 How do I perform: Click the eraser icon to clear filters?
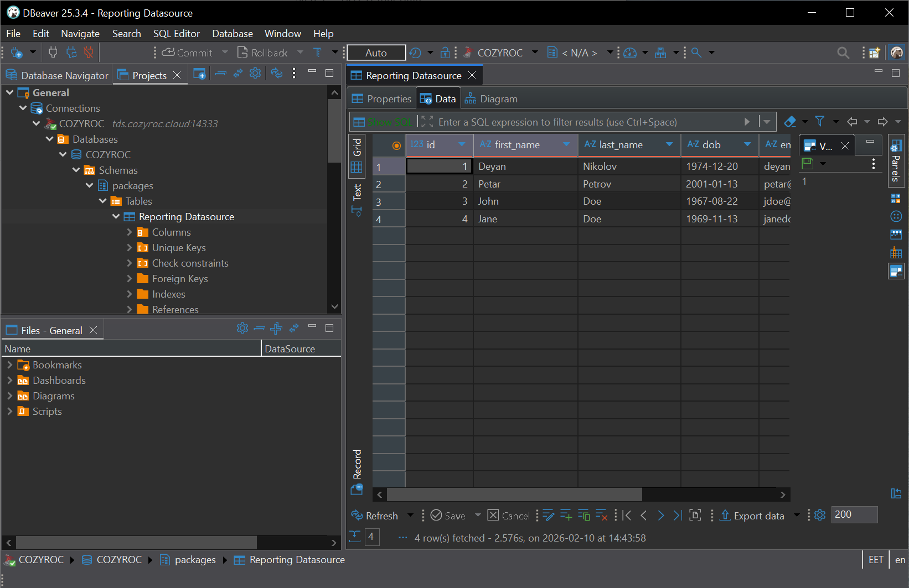pos(790,122)
